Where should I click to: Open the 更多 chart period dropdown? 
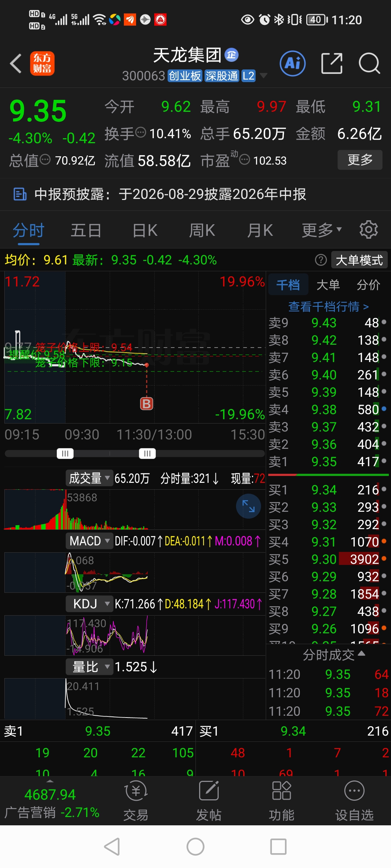[x=322, y=230]
